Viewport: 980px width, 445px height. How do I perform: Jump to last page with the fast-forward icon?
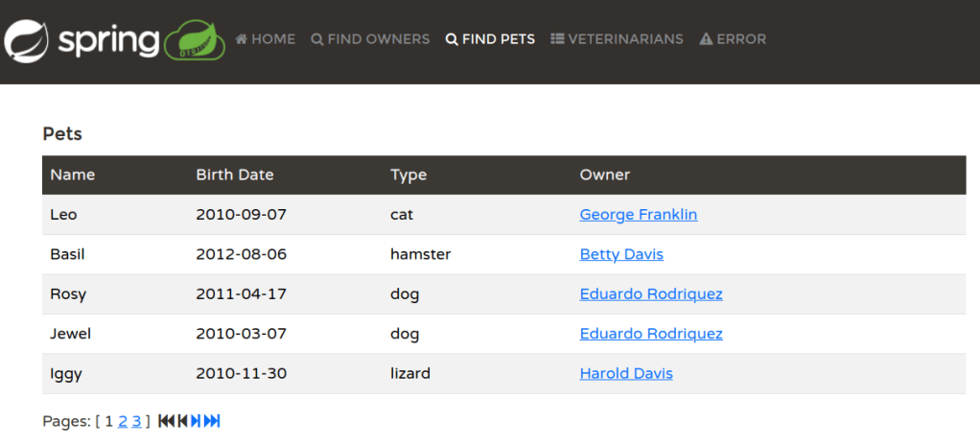212,421
